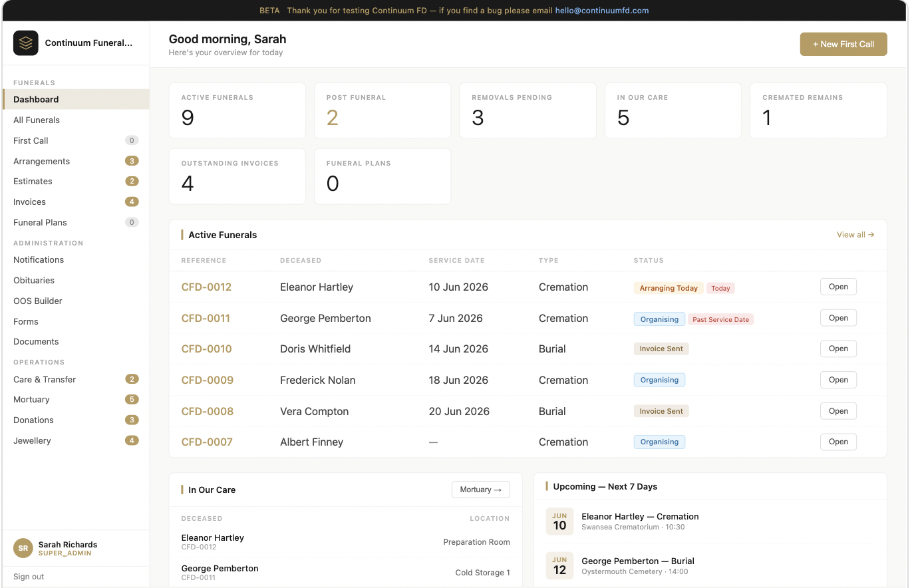The height and width of the screenshot is (588, 910).
Task: Open funeral CFD-0007 row button
Action: click(838, 442)
